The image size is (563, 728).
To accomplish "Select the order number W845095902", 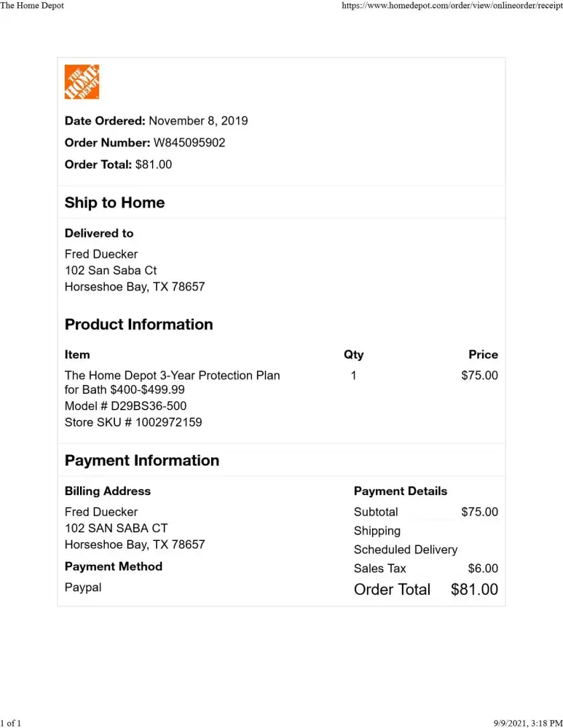I will (x=189, y=143).
